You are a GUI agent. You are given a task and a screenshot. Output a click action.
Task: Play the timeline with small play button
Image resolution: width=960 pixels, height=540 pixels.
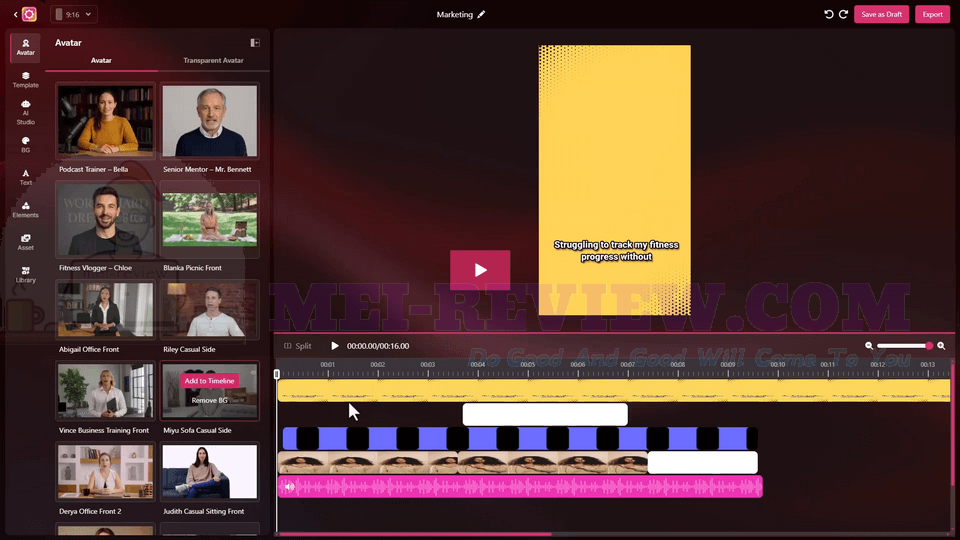334,346
